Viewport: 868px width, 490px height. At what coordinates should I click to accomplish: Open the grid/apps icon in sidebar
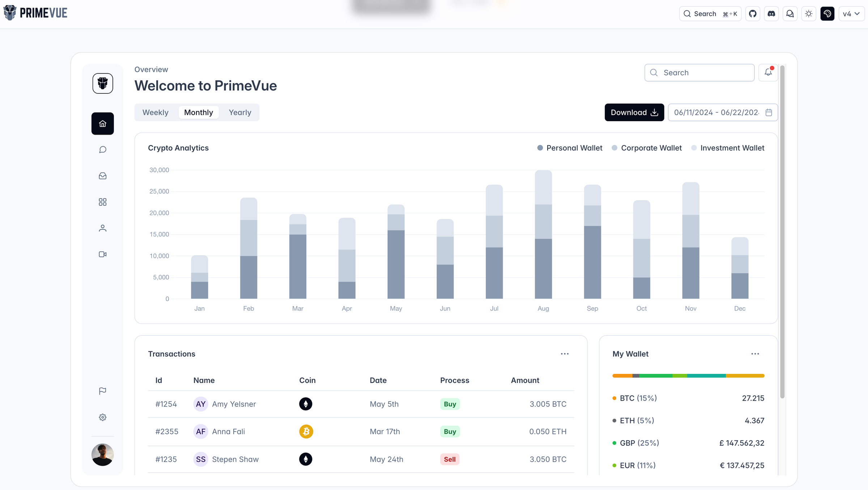tap(103, 202)
